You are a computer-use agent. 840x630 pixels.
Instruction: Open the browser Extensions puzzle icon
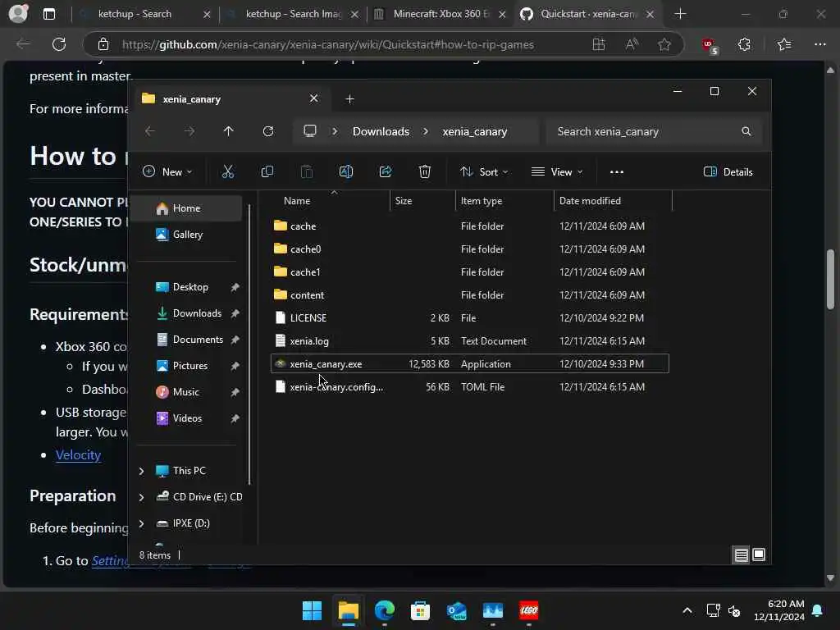(x=744, y=44)
